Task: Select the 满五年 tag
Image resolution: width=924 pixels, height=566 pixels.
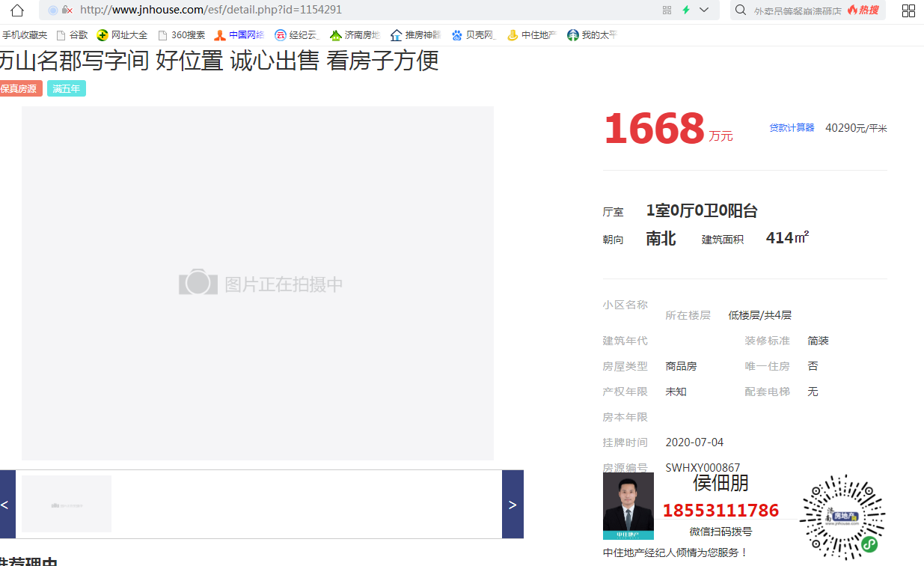Action: pos(66,88)
